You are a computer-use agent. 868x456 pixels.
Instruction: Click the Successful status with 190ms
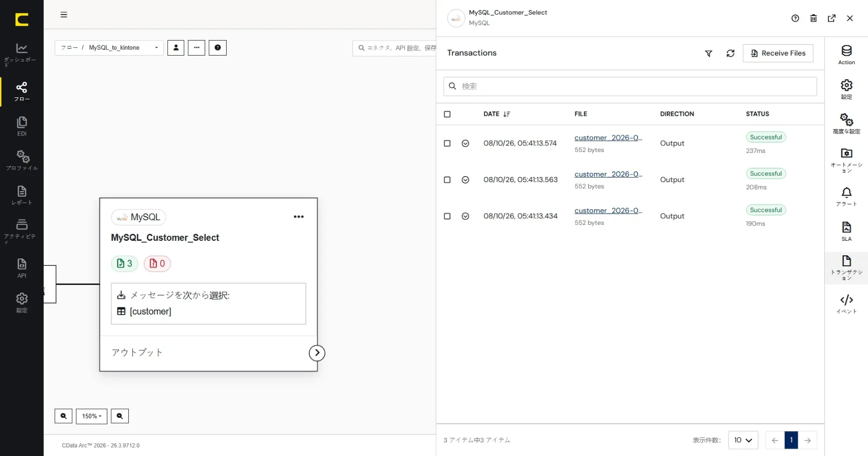(x=766, y=210)
